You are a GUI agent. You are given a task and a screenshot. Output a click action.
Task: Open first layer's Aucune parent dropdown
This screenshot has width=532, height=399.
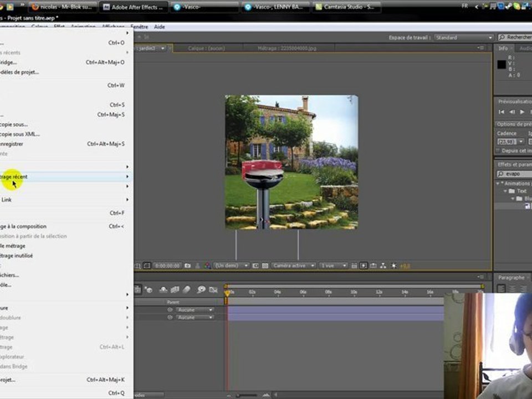coord(195,310)
